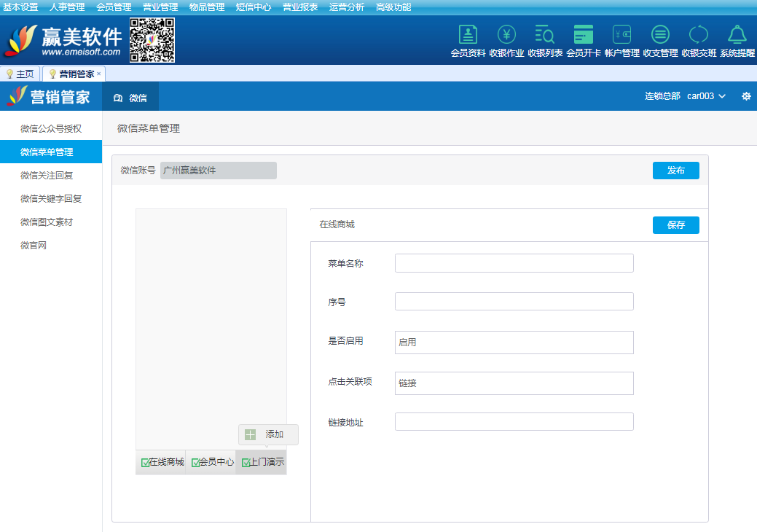Open the settings gear icon
The image size is (757, 532).
point(746,96)
